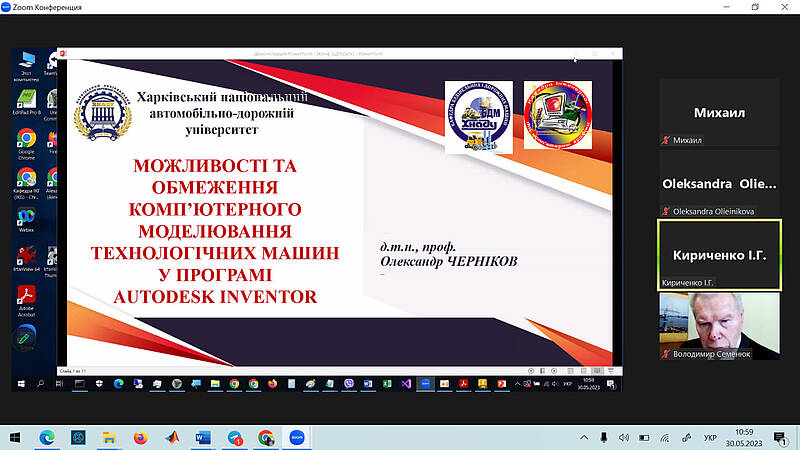Open File Explorer from the Windows taskbar
This screenshot has height=450, width=800.
pyautogui.click(x=109, y=437)
